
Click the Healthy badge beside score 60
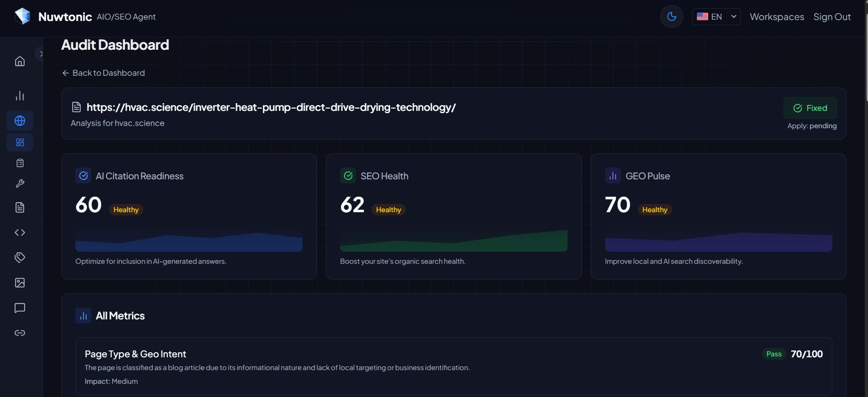tap(126, 210)
